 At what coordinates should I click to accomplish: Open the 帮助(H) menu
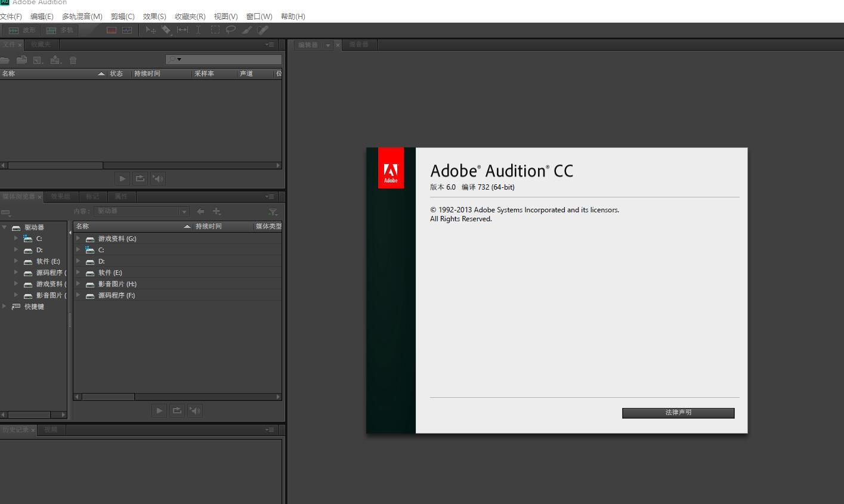293,17
